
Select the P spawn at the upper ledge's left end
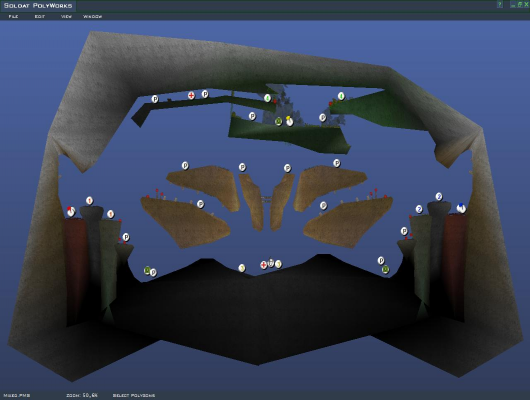point(155,99)
